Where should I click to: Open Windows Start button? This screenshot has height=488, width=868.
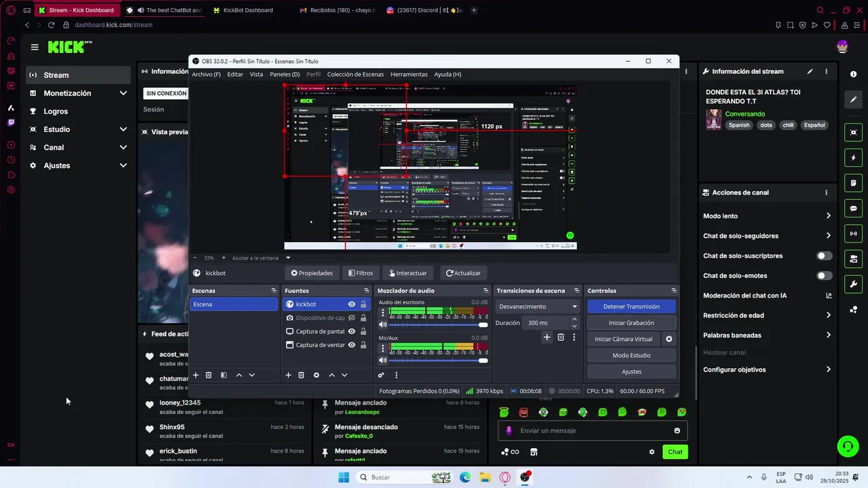344,477
